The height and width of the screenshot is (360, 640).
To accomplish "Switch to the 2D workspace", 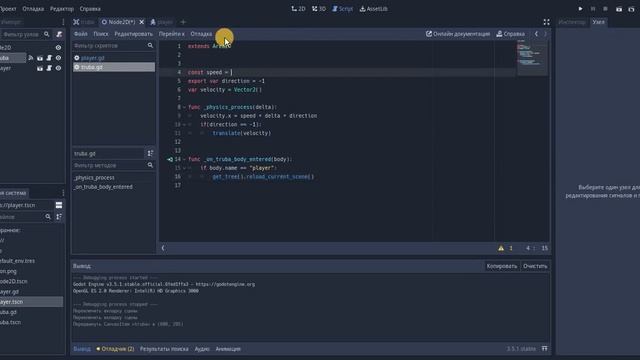I will pos(298,9).
